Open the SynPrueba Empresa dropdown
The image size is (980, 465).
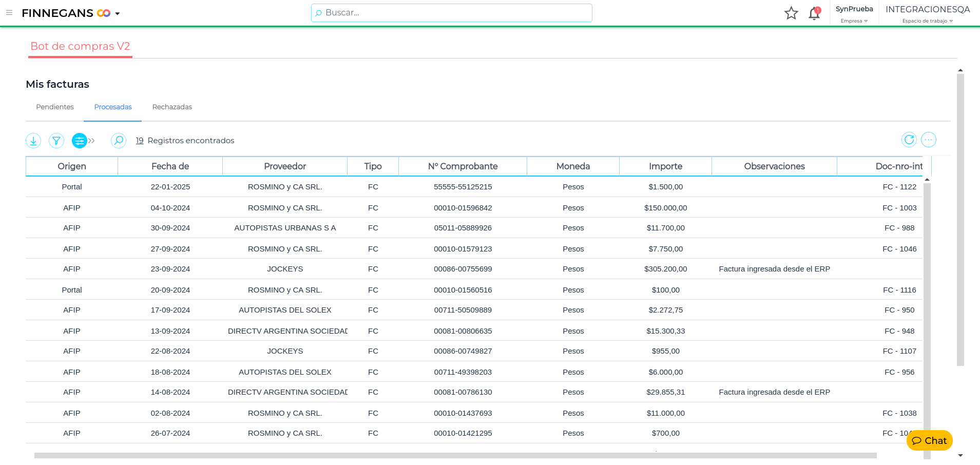click(x=854, y=14)
